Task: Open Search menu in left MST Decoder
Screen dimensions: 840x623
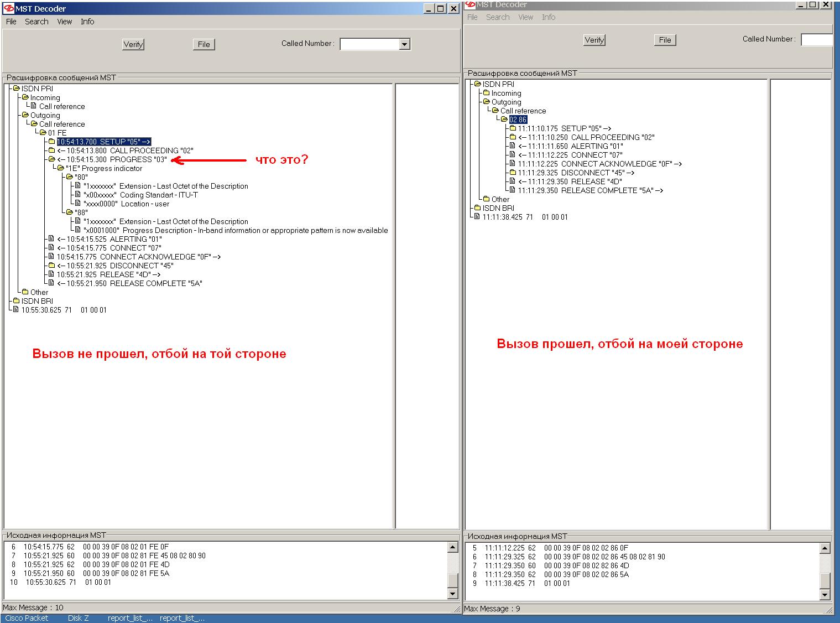Action: (36, 22)
